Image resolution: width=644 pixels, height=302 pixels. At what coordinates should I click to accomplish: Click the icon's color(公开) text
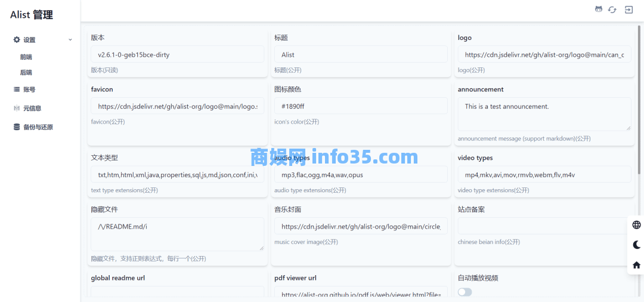pos(296,122)
